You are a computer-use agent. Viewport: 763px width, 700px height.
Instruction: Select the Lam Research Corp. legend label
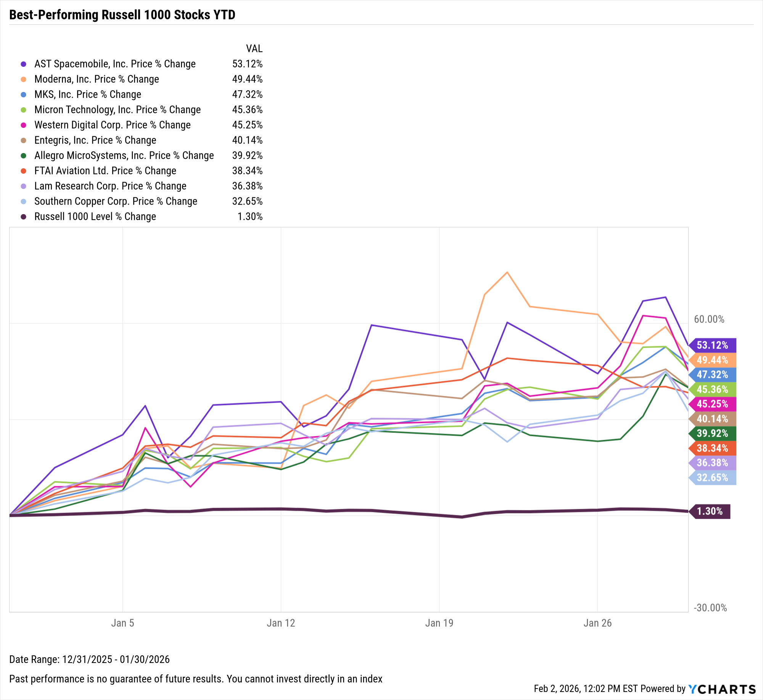tap(110, 186)
